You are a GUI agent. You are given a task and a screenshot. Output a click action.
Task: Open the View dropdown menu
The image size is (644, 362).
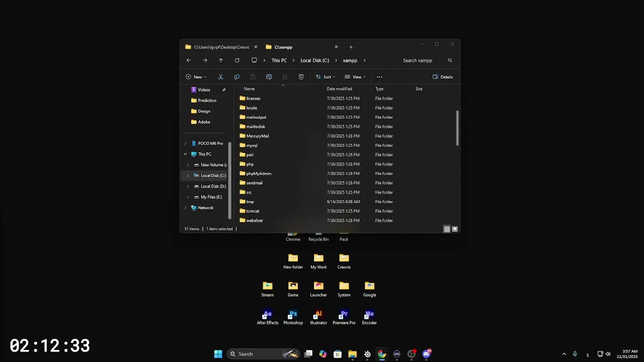pyautogui.click(x=355, y=77)
